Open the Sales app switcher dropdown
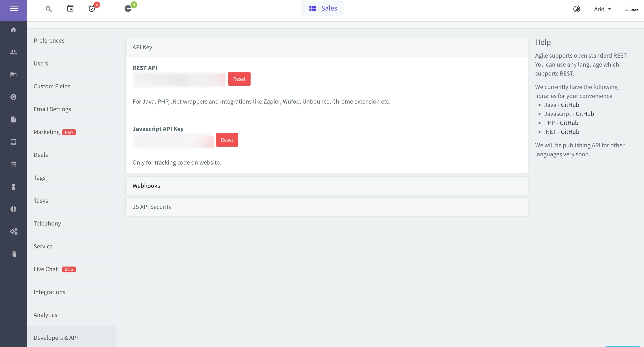644x347 pixels. (322, 9)
